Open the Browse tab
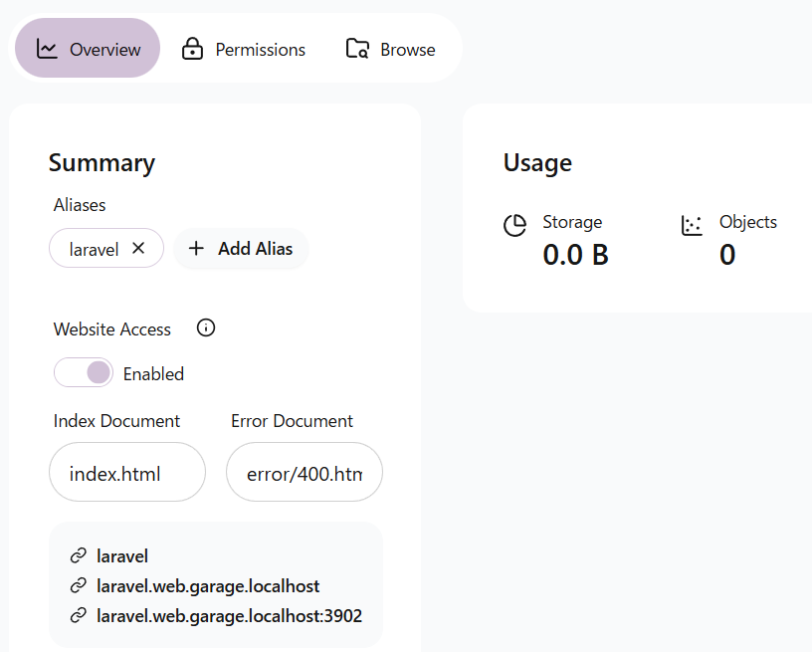Screen dimensions: 812x652 coord(391,49)
